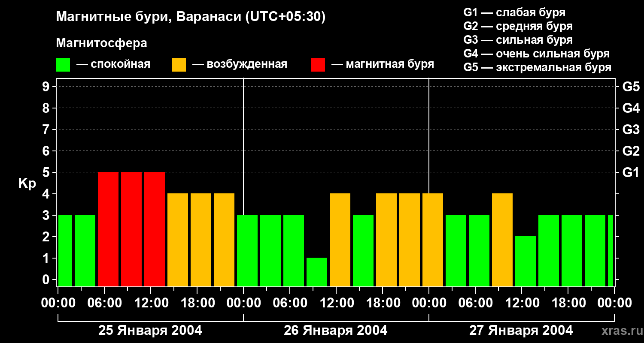Select the "— возбужденная" legend label

pyautogui.click(x=240, y=64)
